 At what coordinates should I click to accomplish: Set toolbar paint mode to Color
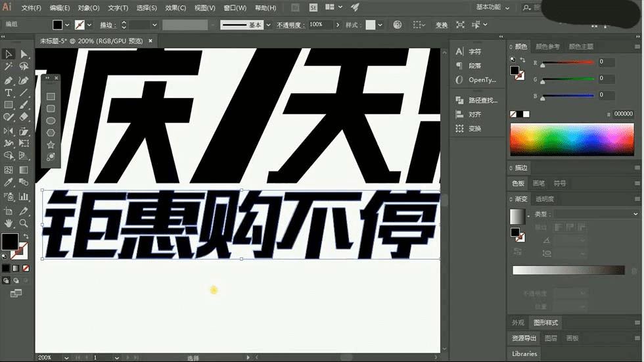point(6,268)
